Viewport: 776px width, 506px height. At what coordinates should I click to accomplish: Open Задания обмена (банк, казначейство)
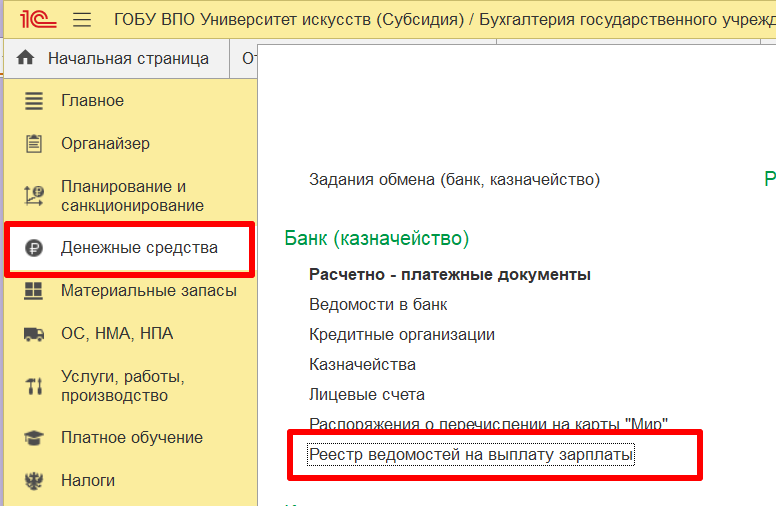click(x=454, y=180)
